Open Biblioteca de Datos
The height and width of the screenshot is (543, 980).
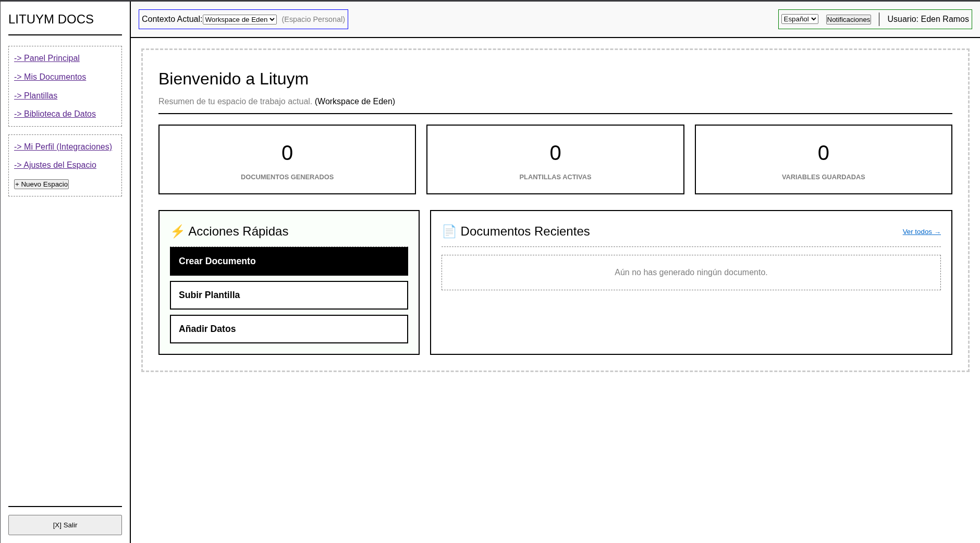point(55,114)
